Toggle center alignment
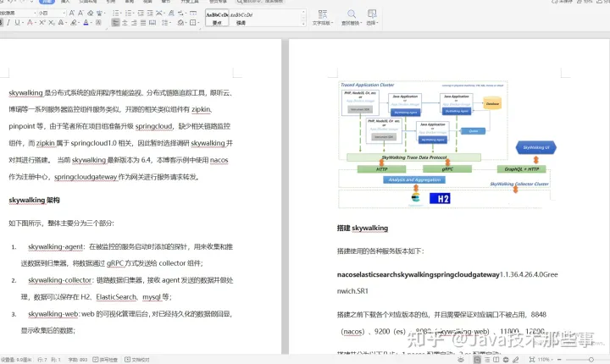 click(x=125, y=23)
